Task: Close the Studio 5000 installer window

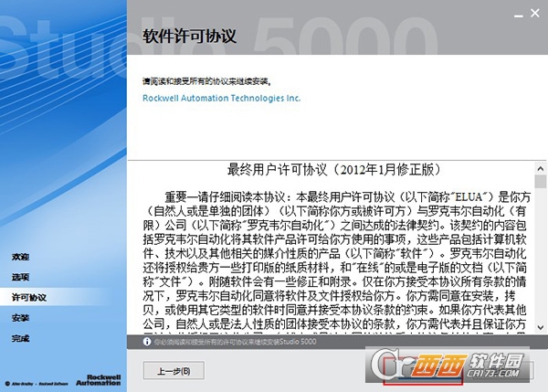Action: pos(534,14)
